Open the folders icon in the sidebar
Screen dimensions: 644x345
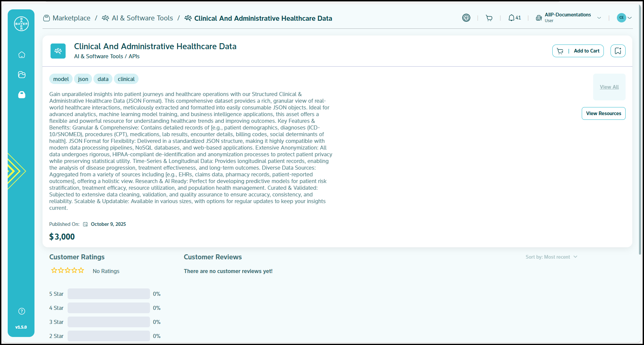(x=22, y=75)
